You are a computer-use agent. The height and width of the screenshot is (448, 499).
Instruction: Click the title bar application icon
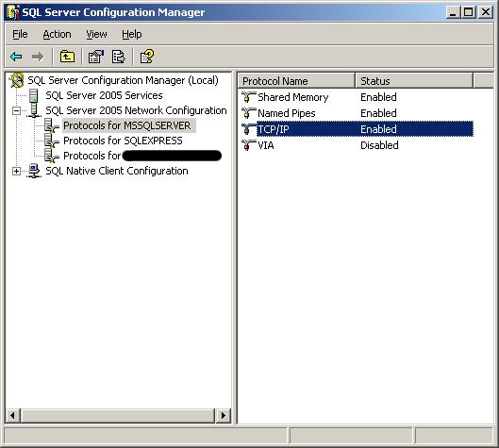pyautogui.click(x=13, y=12)
